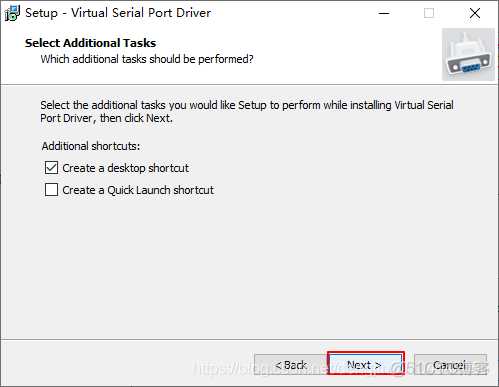Click the 'Create a desktop shortcut' label
This screenshot has width=499, height=387.
[125, 168]
